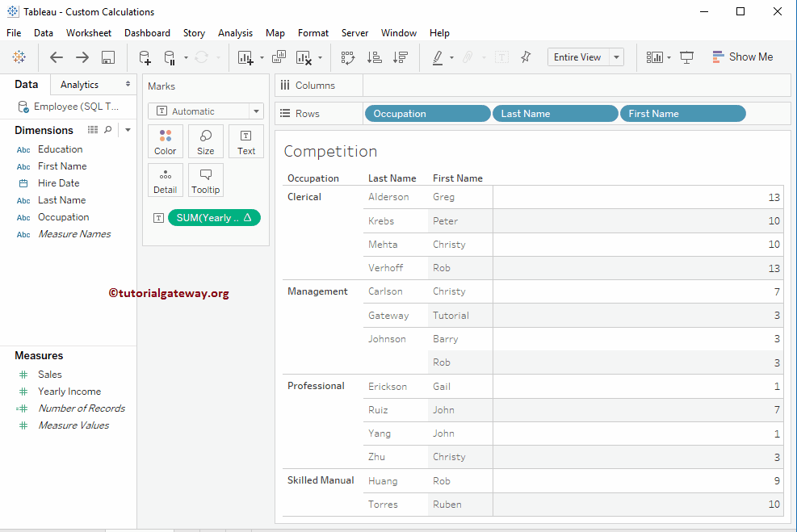Click the Occupation pill on Rows shelf
The width and height of the screenshot is (797, 532).
[x=426, y=113]
